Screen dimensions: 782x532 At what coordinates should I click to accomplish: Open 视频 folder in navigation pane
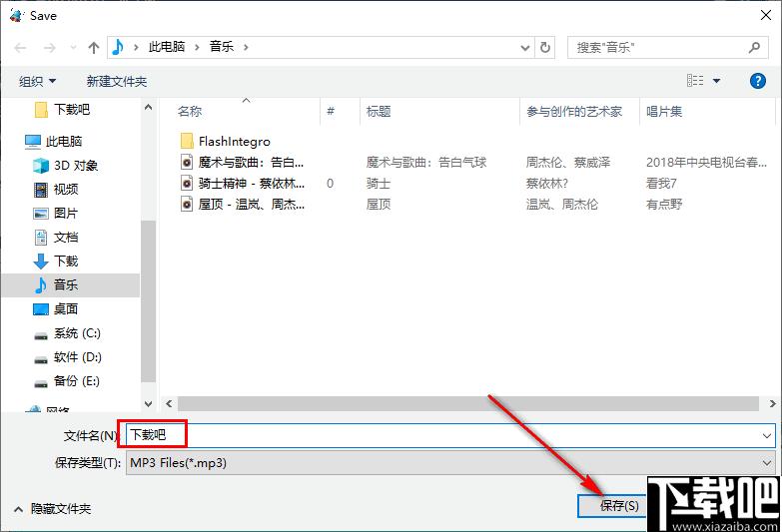click(x=66, y=189)
